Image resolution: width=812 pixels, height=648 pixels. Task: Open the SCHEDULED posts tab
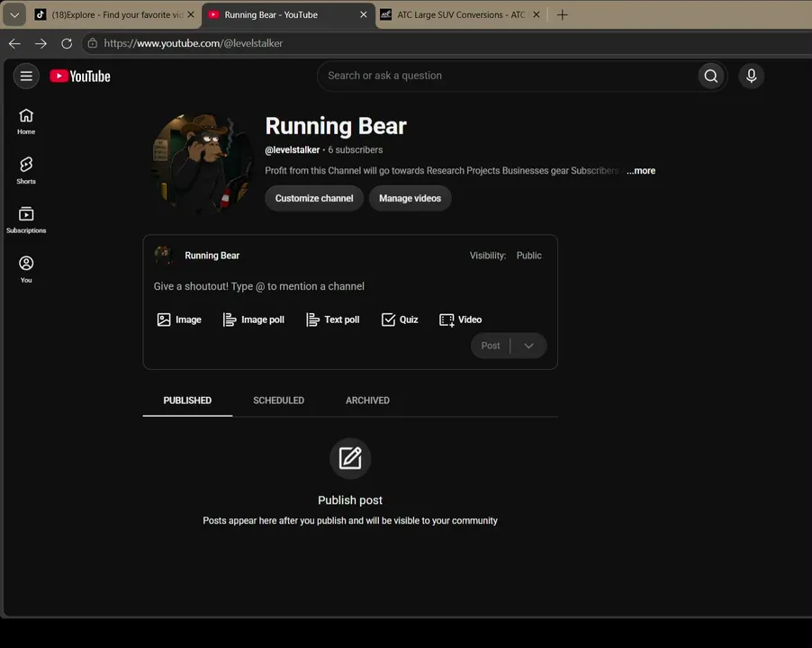click(278, 400)
